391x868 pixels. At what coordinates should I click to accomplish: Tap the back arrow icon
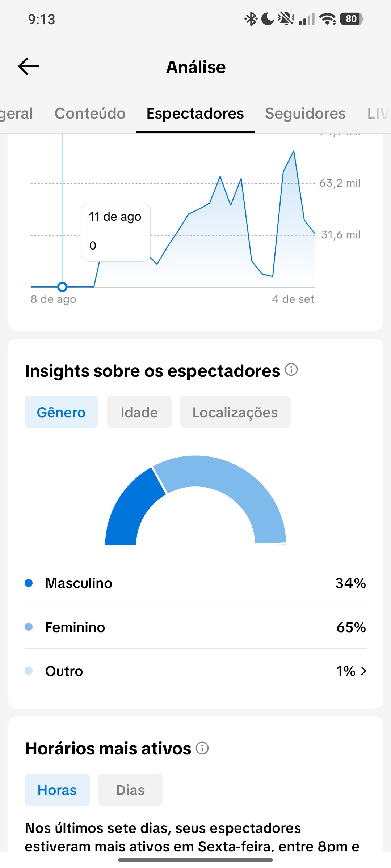pyautogui.click(x=29, y=66)
